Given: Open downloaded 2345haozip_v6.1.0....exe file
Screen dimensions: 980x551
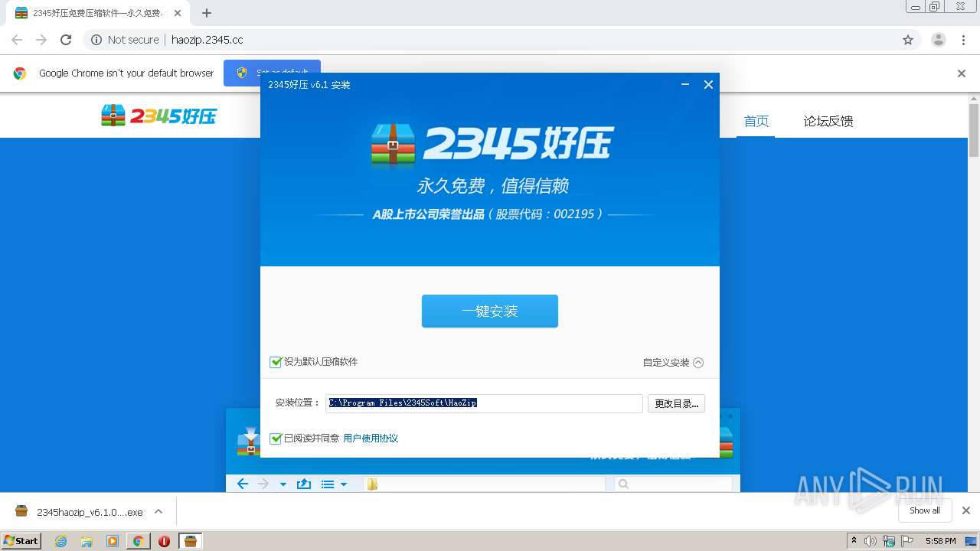Looking at the screenshot, I should [x=80, y=511].
